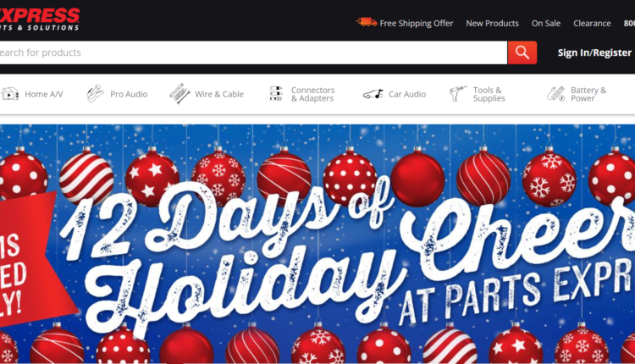Image resolution: width=635 pixels, height=364 pixels.
Task: Open the 12 Days of Holiday Cheer banner
Action: (x=317, y=244)
